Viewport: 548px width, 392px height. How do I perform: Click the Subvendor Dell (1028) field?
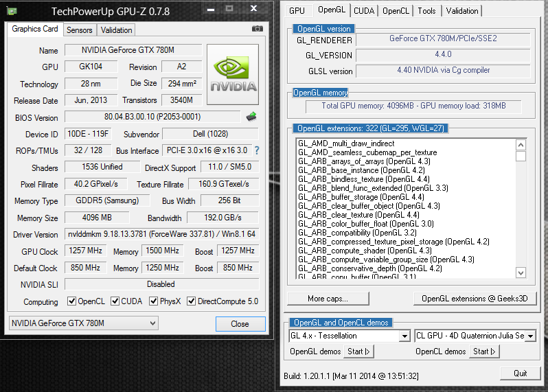point(210,134)
